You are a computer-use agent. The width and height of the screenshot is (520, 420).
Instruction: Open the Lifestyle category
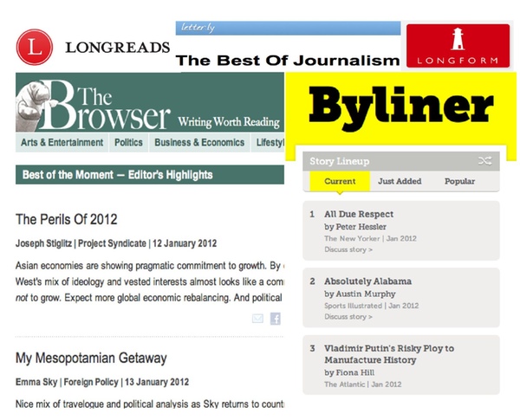click(x=268, y=143)
